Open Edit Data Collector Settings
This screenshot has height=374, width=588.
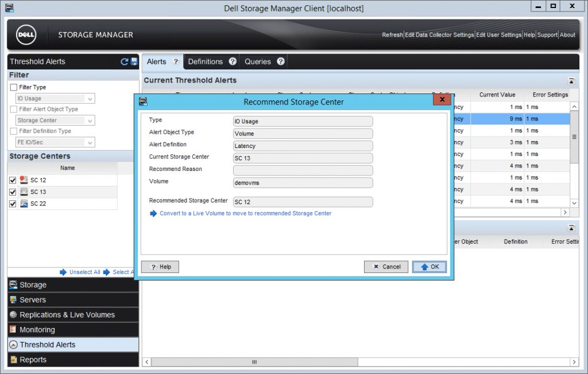439,35
